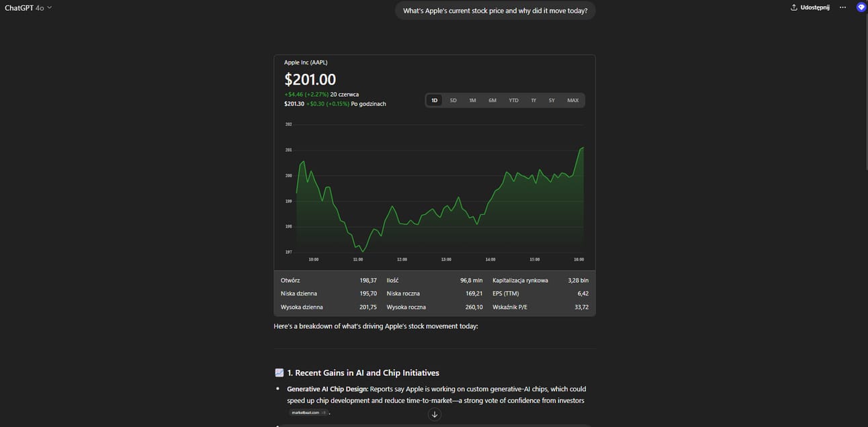This screenshot has height=427, width=868.
Task: Click the $201.00 current price
Action: pyautogui.click(x=310, y=80)
